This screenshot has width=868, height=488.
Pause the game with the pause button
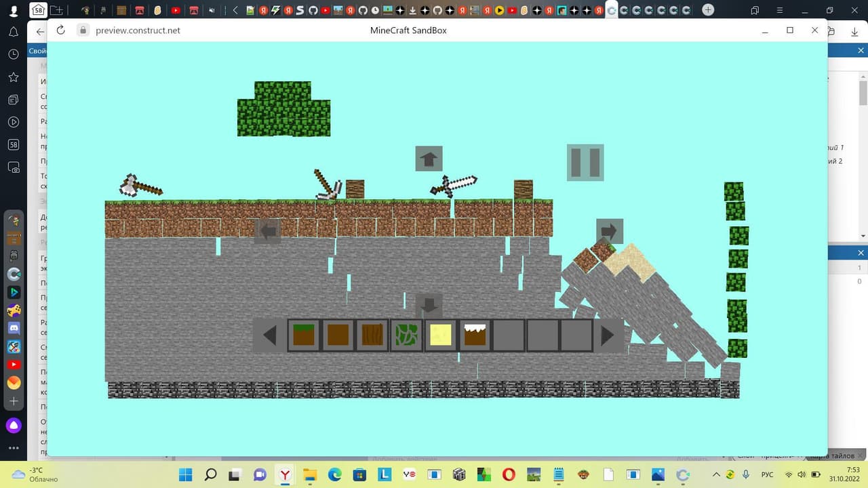point(585,163)
